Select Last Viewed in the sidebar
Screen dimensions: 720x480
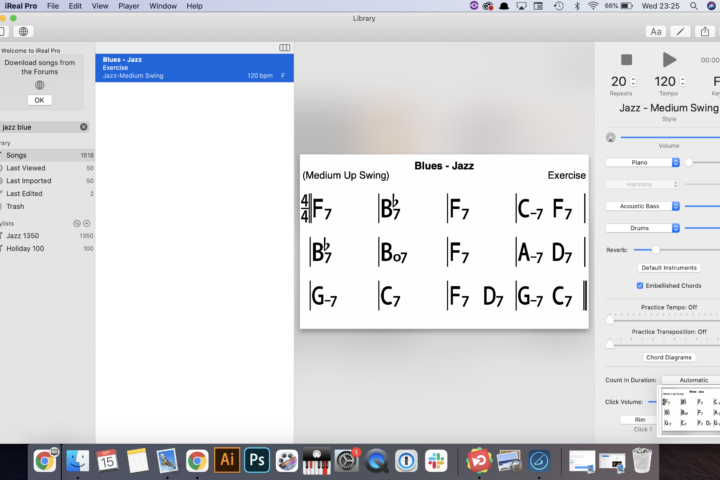[47, 168]
